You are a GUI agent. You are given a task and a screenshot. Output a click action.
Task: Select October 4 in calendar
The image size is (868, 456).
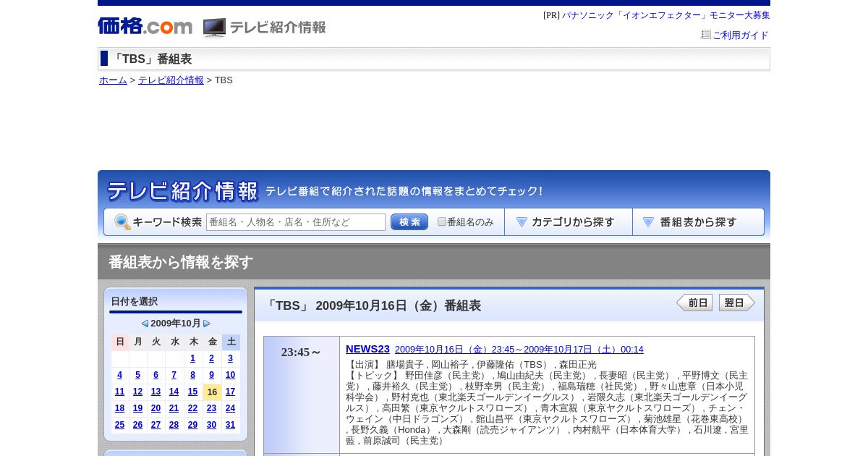pyautogui.click(x=120, y=375)
